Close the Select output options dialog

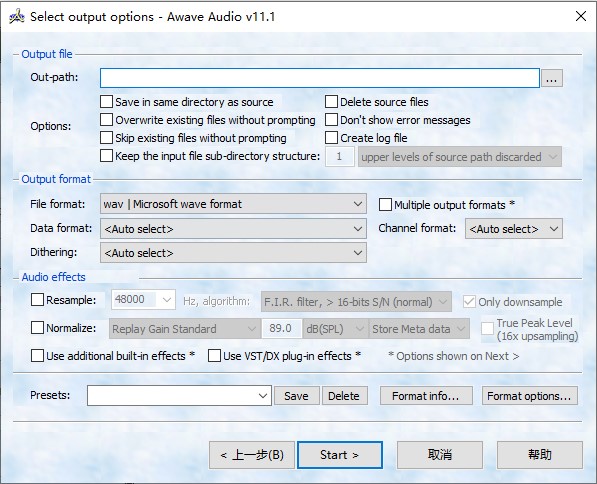coord(581,16)
